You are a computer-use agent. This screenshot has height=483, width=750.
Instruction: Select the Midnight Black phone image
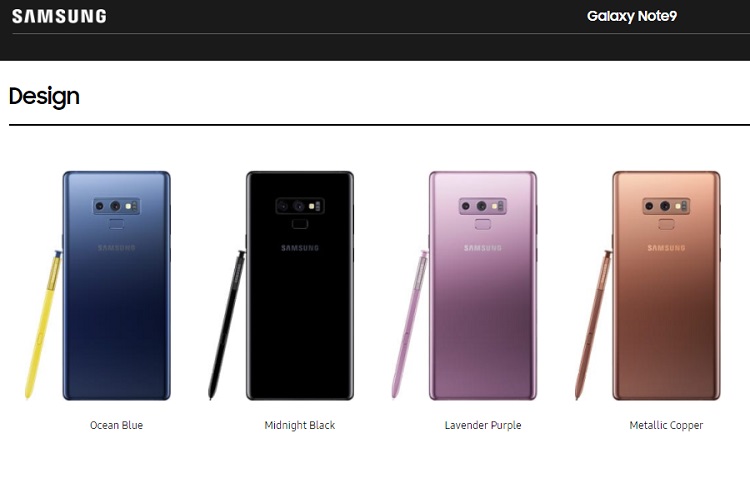click(300, 285)
